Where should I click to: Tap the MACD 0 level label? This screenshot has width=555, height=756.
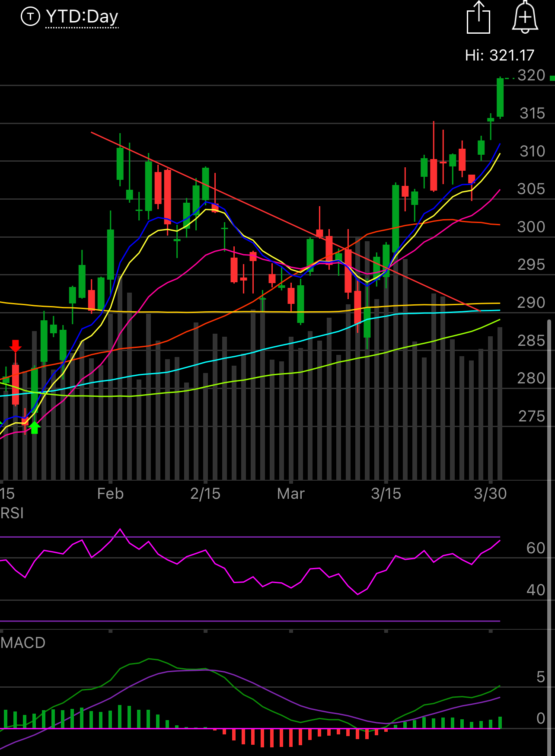540,718
